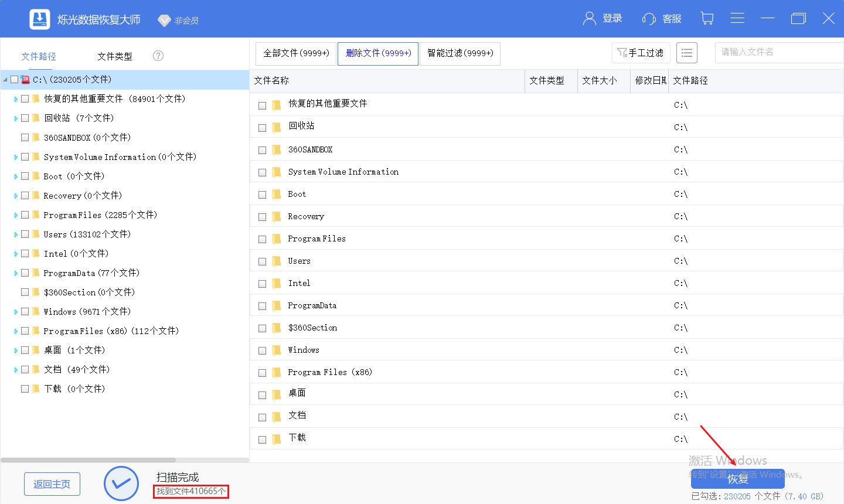Click 返回主页 to return home
Viewport: 844px width, 504px height.
[x=52, y=484]
